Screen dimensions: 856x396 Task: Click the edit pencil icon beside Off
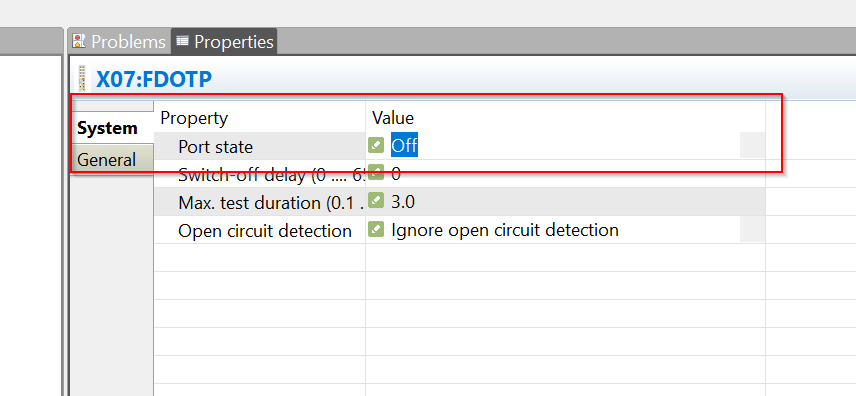tap(376, 145)
